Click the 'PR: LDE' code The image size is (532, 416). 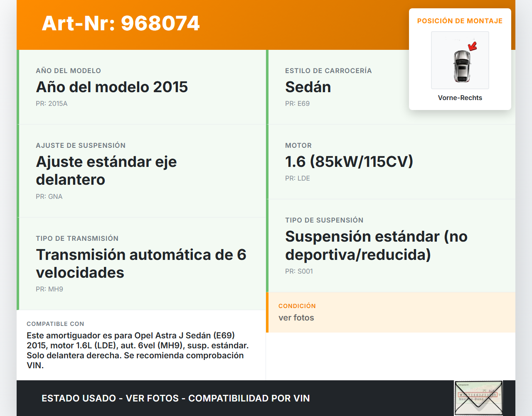coord(298,178)
